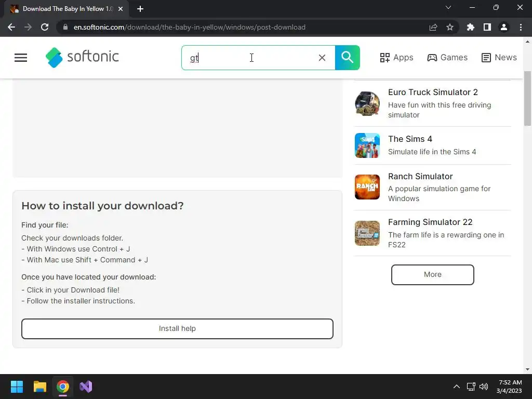Screen dimensions: 532x399
Task: Open Ranch Simulator thumbnail
Action: click(x=367, y=187)
